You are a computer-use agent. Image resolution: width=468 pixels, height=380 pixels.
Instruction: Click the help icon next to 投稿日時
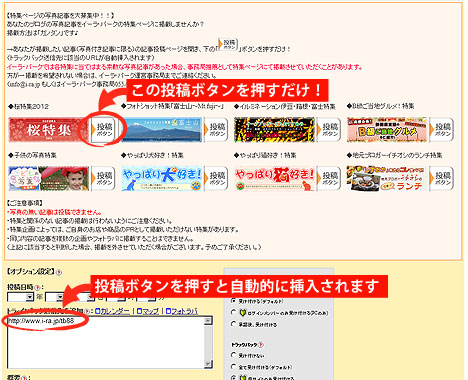[x=38, y=287]
